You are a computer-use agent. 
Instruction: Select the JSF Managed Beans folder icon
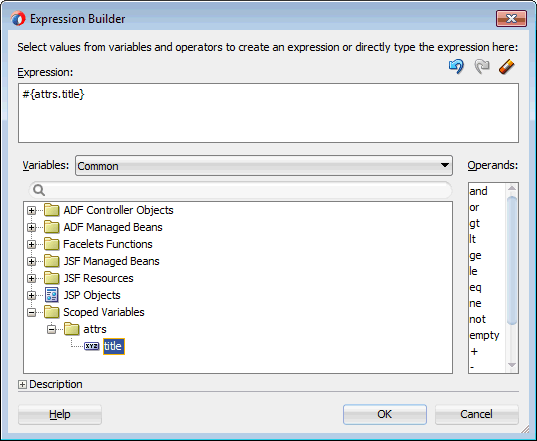(x=52, y=261)
